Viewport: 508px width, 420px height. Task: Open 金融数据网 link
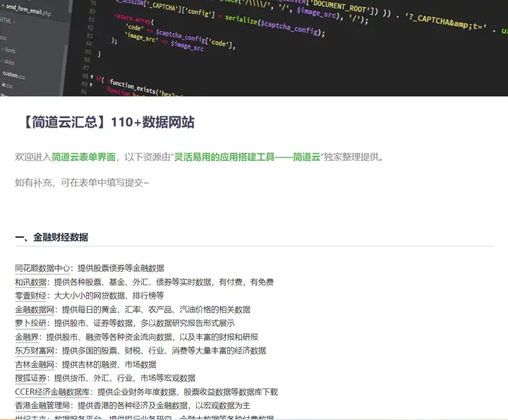pyautogui.click(x=35, y=309)
